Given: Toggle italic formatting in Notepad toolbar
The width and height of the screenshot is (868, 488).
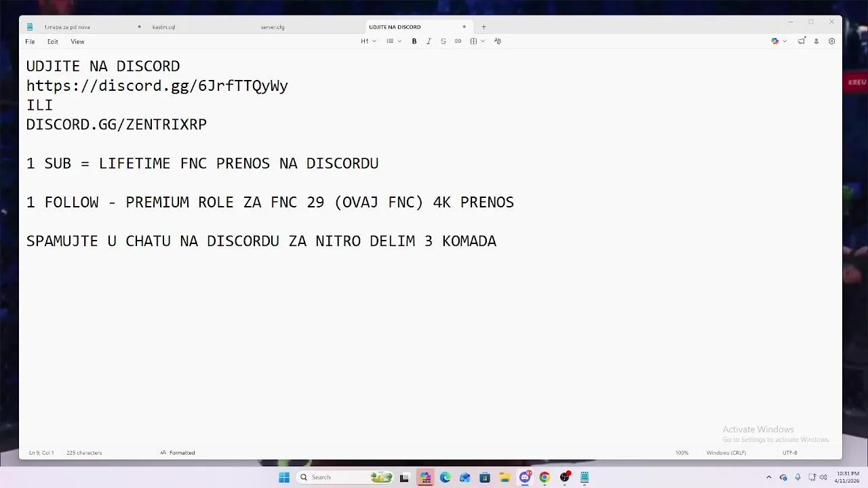Looking at the screenshot, I should coord(429,41).
